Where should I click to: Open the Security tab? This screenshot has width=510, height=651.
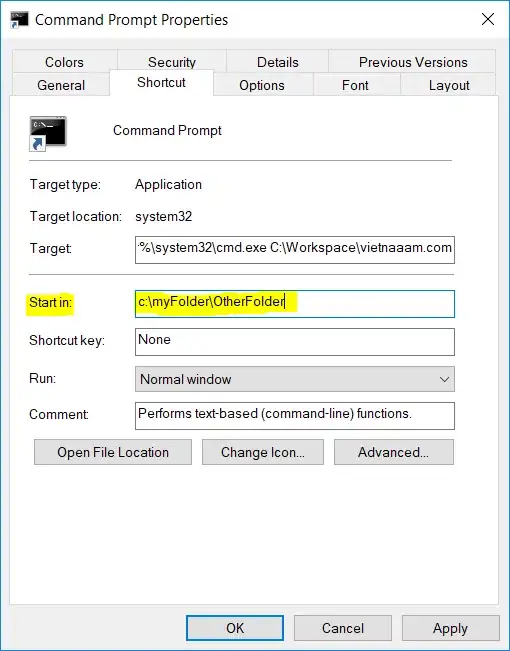coord(172,62)
